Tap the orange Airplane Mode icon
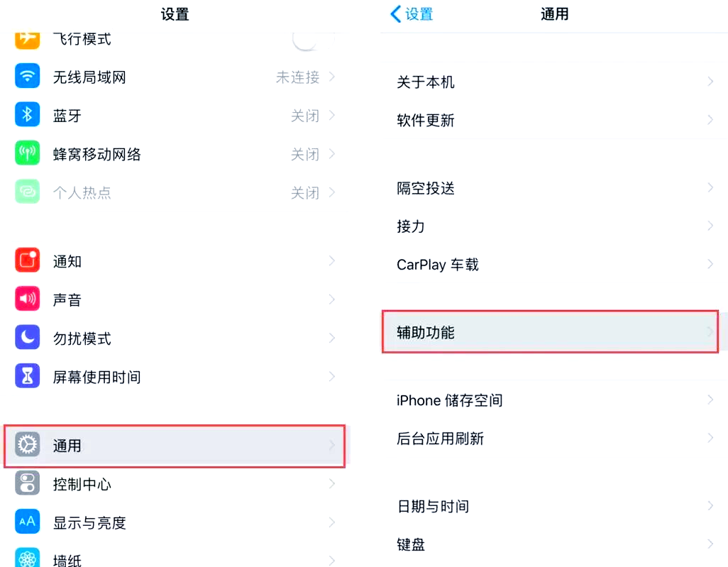The image size is (728, 567). click(27, 38)
